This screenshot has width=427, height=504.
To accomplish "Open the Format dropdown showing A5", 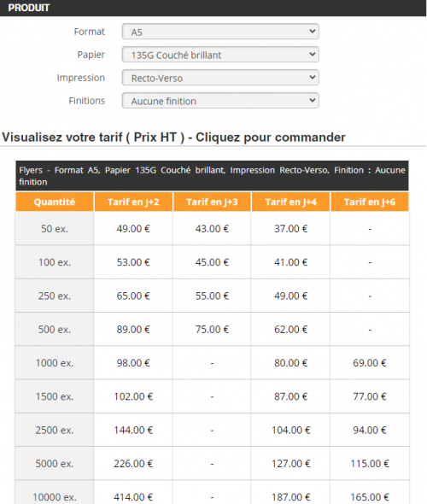I will pos(220,32).
